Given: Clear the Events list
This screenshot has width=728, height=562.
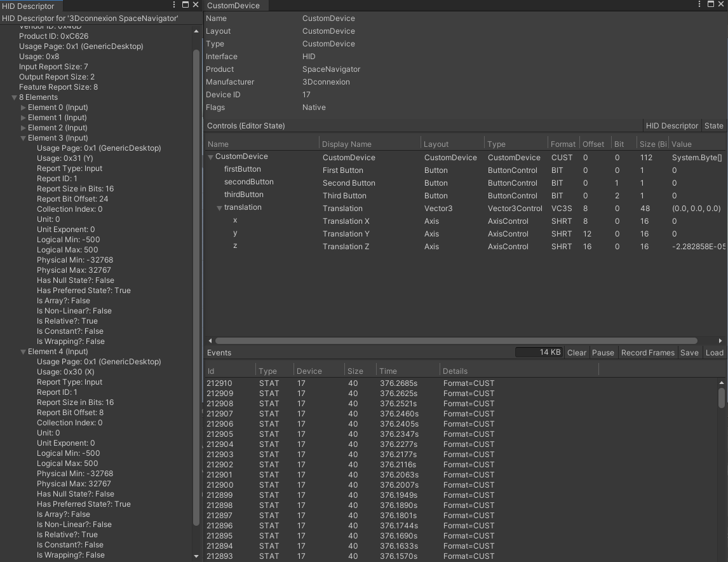Looking at the screenshot, I should coord(576,352).
